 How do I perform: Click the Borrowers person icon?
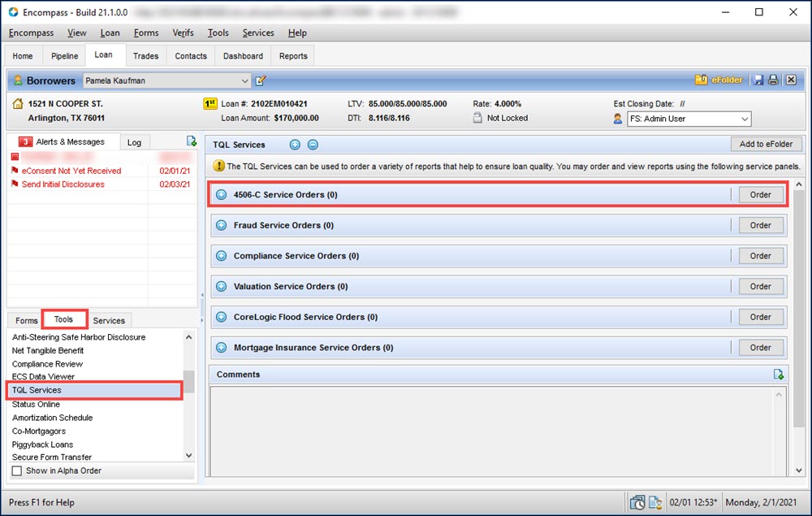18,80
